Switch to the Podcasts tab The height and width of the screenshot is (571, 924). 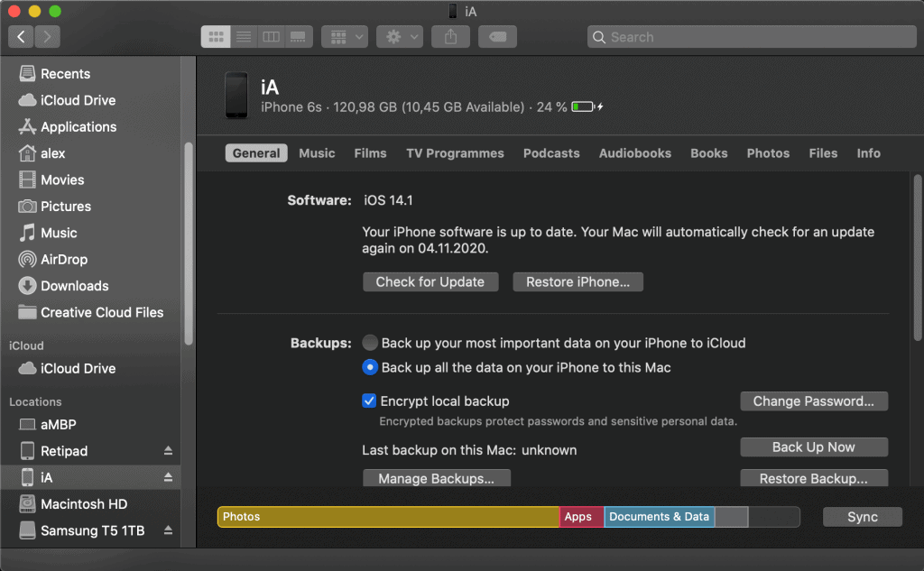coord(551,153)
